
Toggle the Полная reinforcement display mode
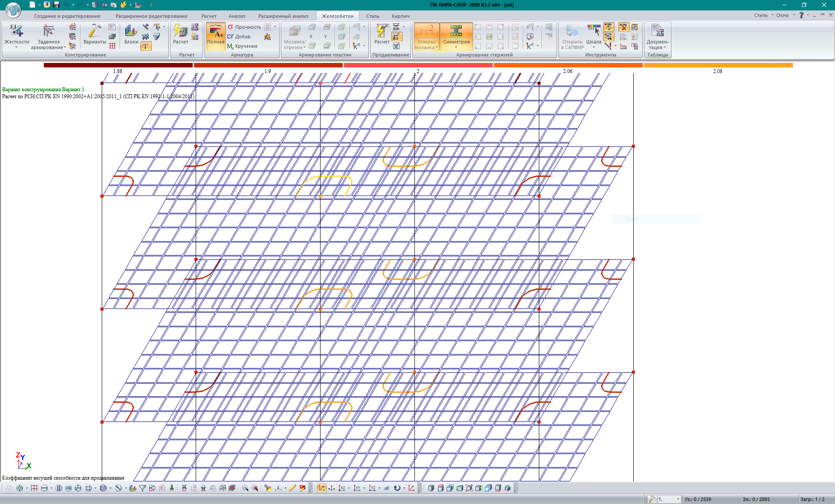(x=215, y=36)
